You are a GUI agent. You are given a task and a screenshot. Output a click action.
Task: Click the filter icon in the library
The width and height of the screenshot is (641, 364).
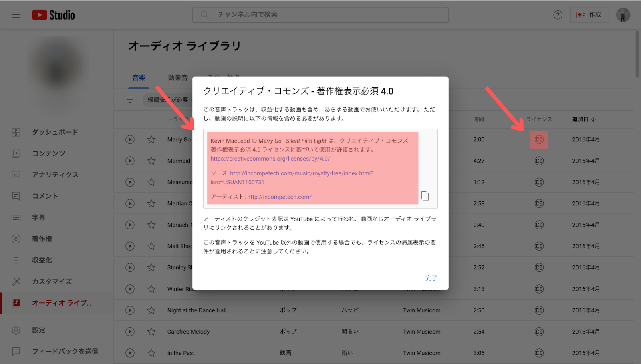[130, 100]
